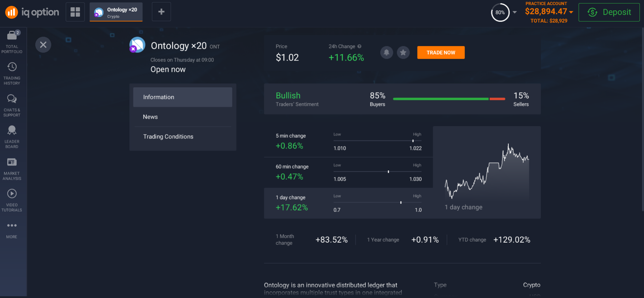Viewport: 644px width, 298px height.
Task: Click the buyers sellers sentiment bar
Action: click(x=449, y=99)
